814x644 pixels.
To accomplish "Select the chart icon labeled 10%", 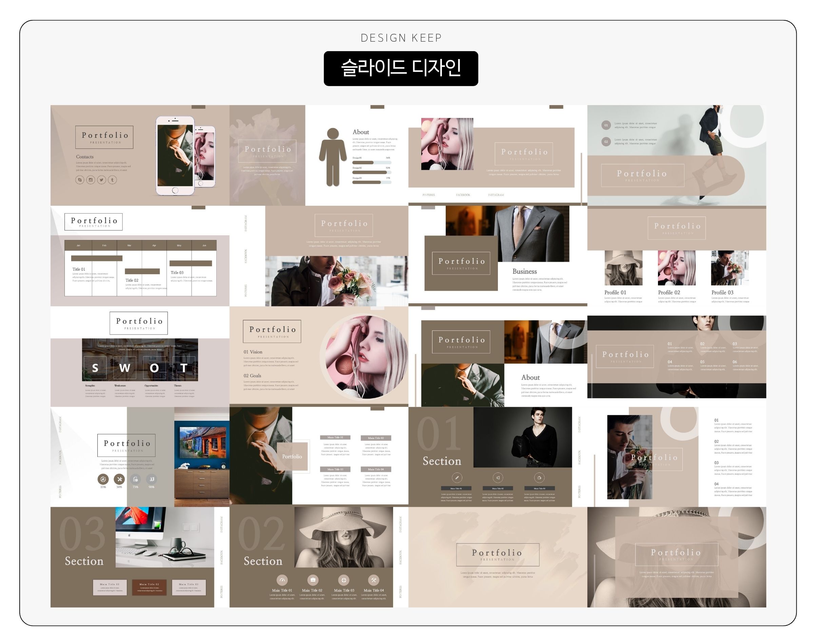I will click(x=103, y=479).
